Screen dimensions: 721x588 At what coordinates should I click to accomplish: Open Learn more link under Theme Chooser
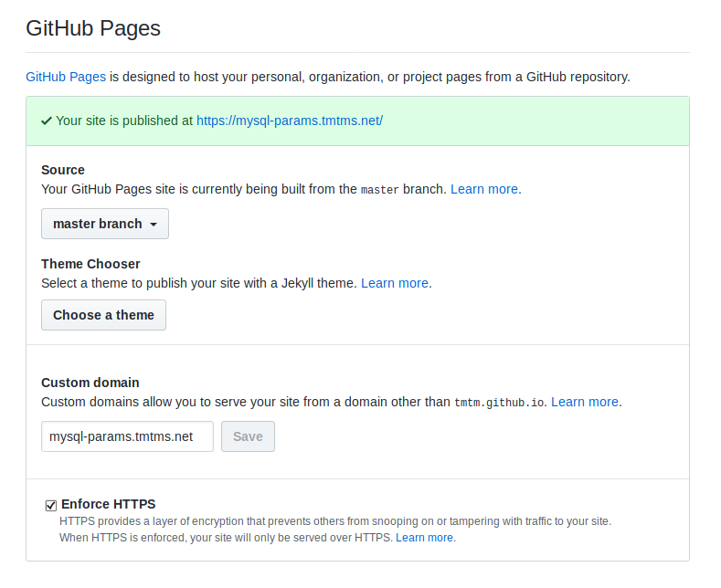(x=395, y=283)
